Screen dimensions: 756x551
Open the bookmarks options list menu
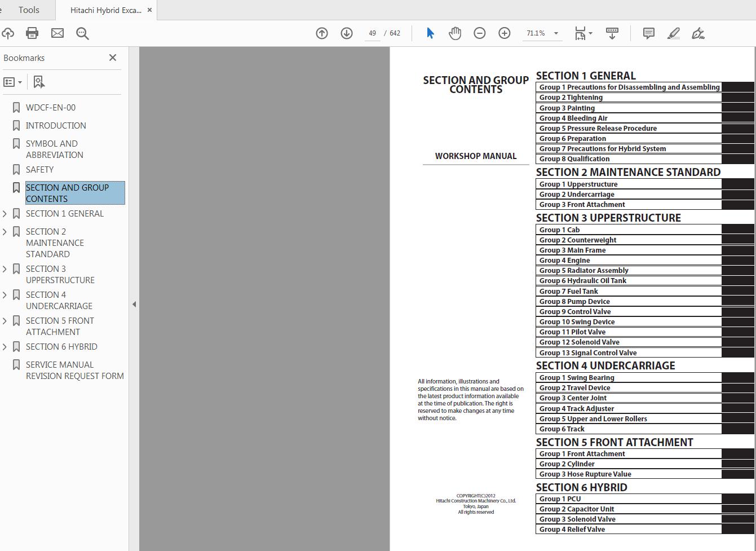(12, 82)
